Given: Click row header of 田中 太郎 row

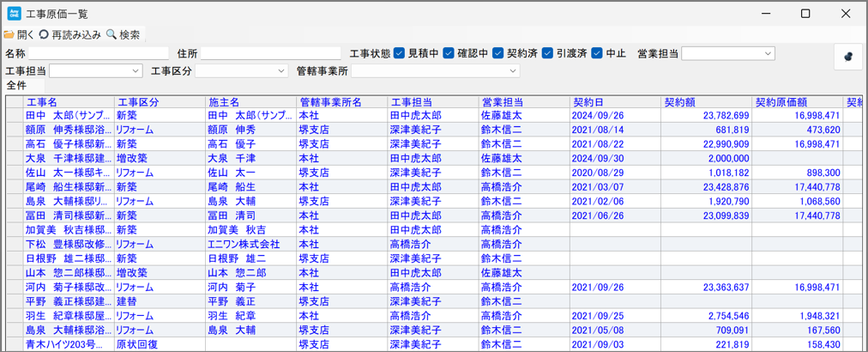Looking at the screenshot, I should pyautogui.click(x=15, y=115).
